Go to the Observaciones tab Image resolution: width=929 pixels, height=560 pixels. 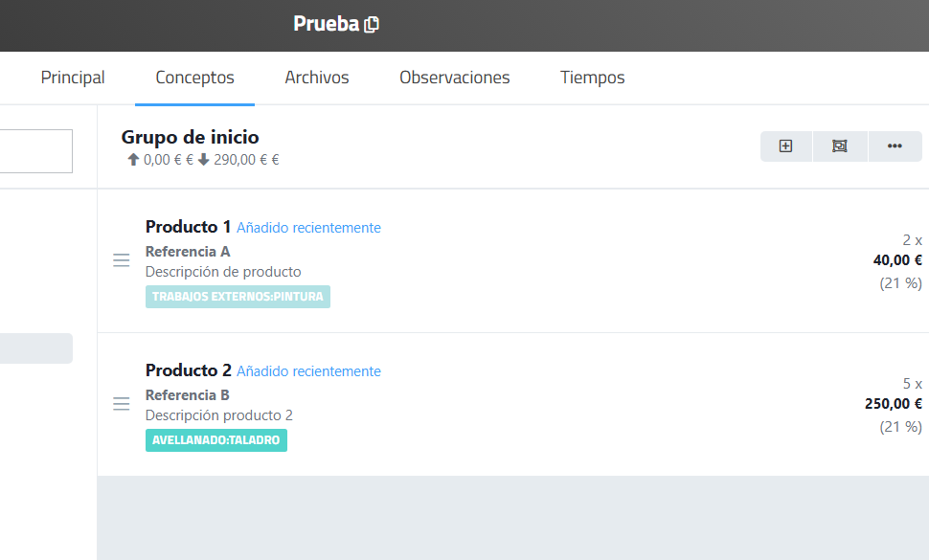(x=454, y=78)
